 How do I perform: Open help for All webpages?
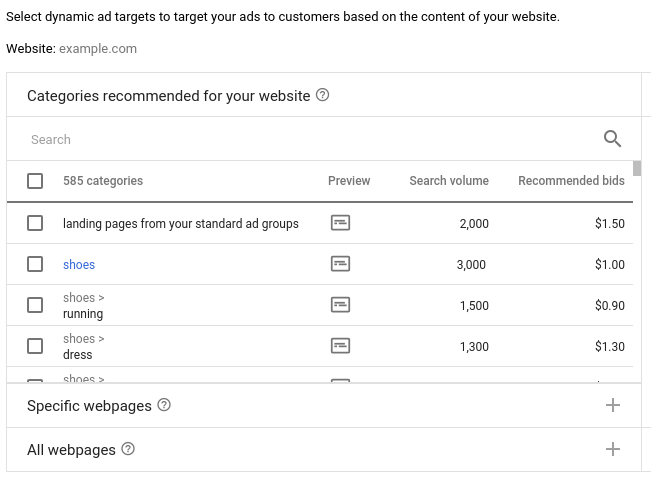128,449
